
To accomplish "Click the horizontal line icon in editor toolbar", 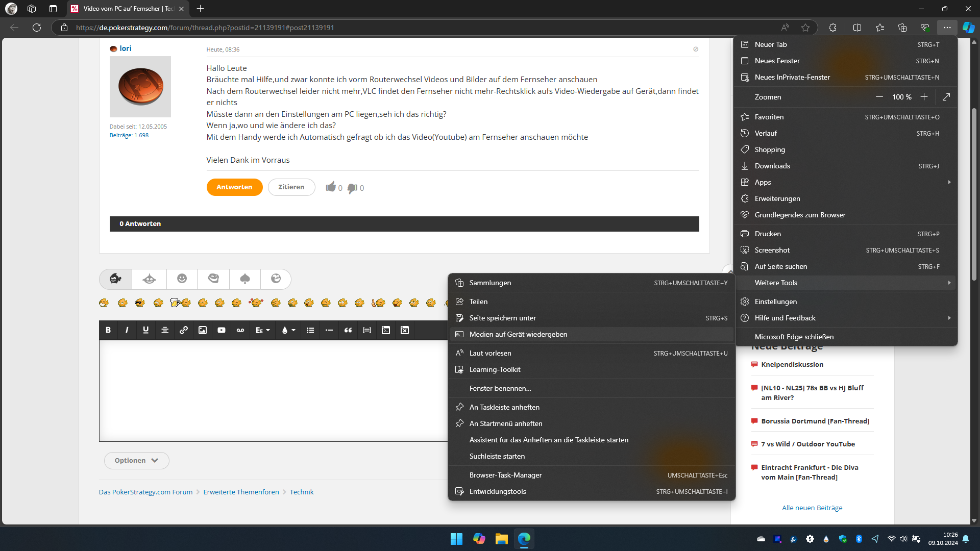I will pos(329,330).
